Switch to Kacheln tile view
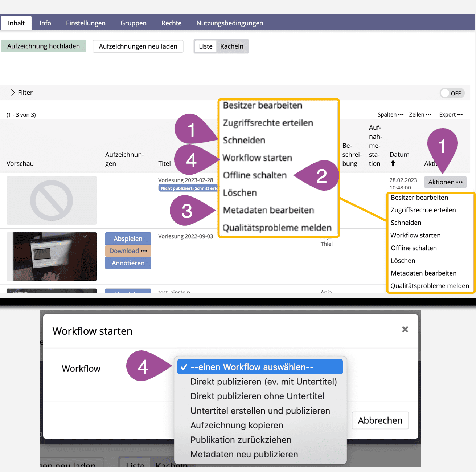This screenshot has height=472, width=476. point(232,46)
